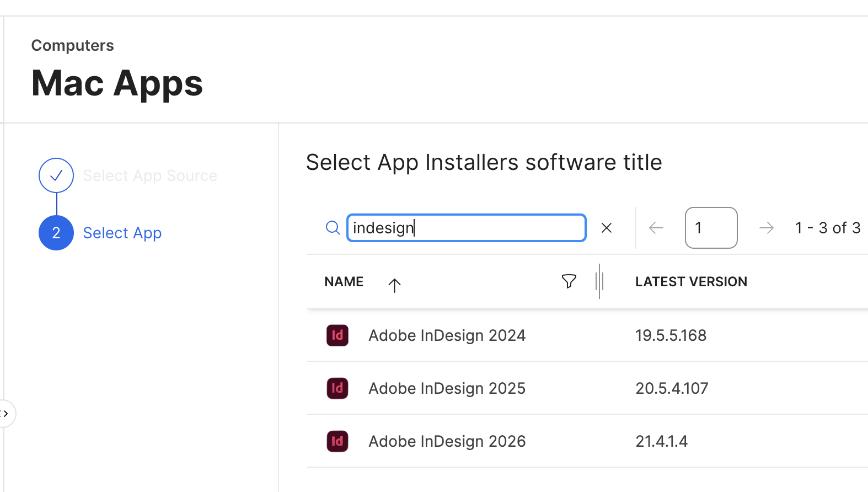Focus the software title search field
Image resolution: width=868 pixels, height=492 pixels.
[466, 228]
